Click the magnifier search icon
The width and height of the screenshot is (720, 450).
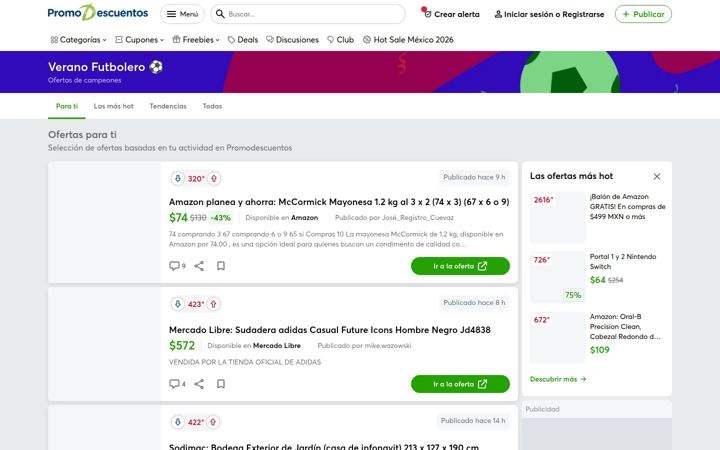[220, 14]
